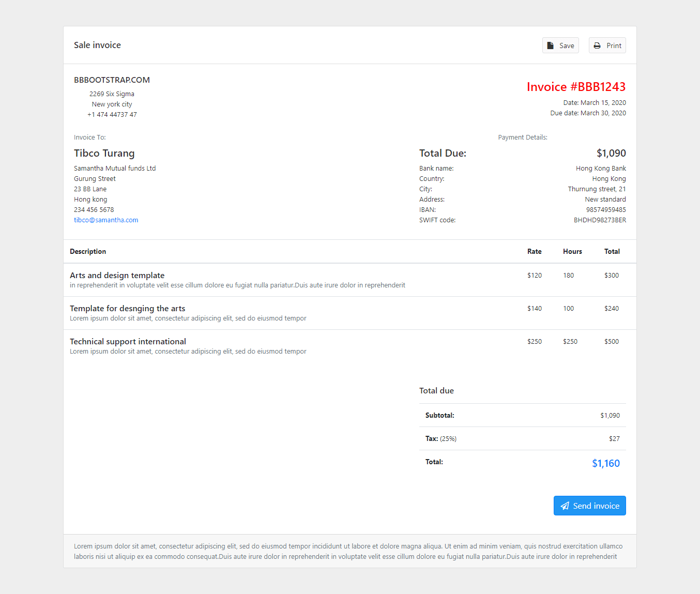Click the printer icon in the Print button
The height and width of the screenshot is (594, 700).
pos(597,45)
